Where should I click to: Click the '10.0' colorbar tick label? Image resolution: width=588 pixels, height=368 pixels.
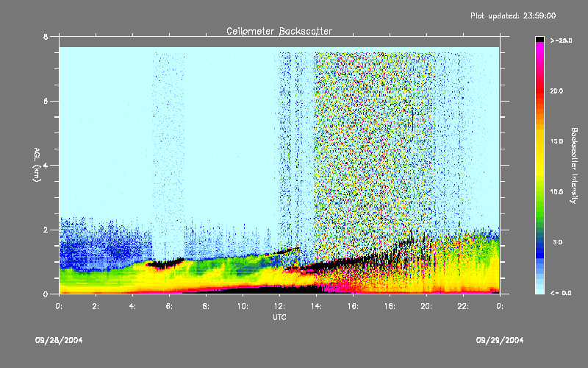pyautogui.click(x=556, y=192)
